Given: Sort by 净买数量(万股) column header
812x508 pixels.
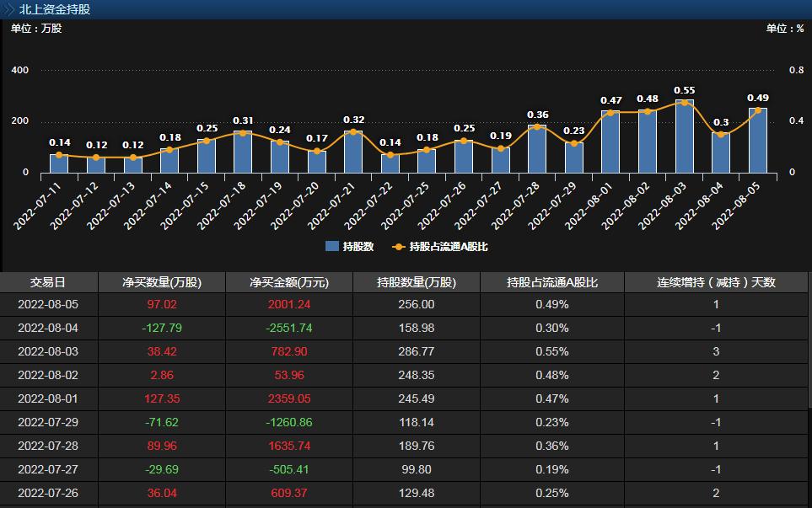Looking at the screenshot, I should 162,282.
